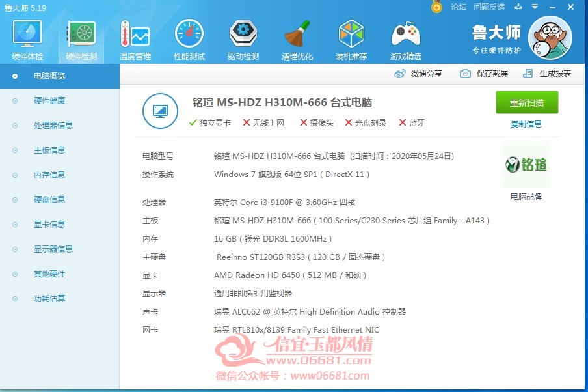Close the 鲁大师 window

click(570, 7)
